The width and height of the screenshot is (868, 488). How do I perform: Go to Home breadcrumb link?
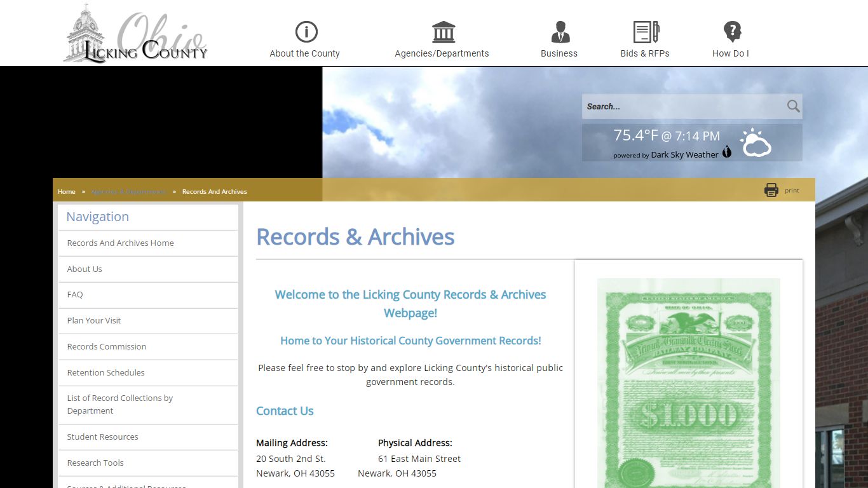pos(66,191)
